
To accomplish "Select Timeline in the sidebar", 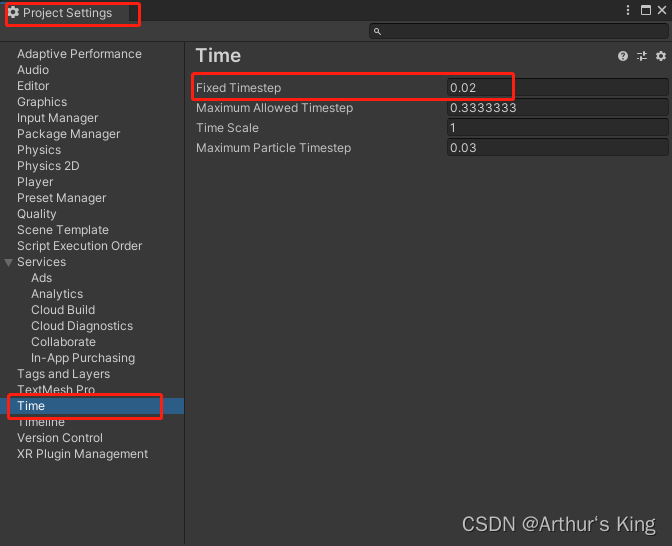I will tap(41, 422).
